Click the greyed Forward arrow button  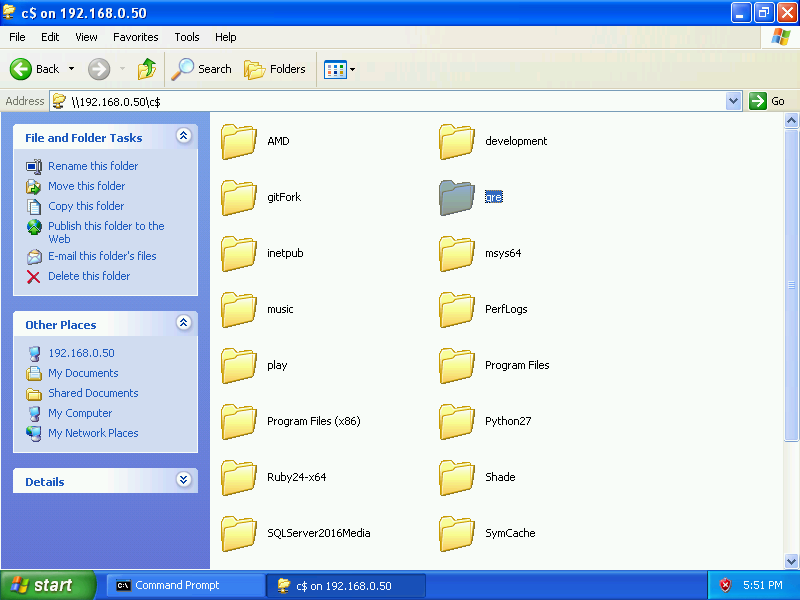pos(99,69)
